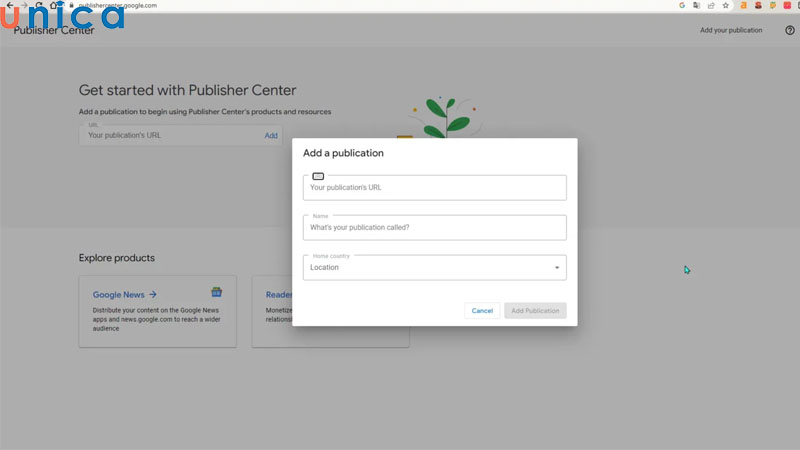Viewport: 800px width, 450px height.
Task: Click the Publisher Center title
Action: click(54, 30)
